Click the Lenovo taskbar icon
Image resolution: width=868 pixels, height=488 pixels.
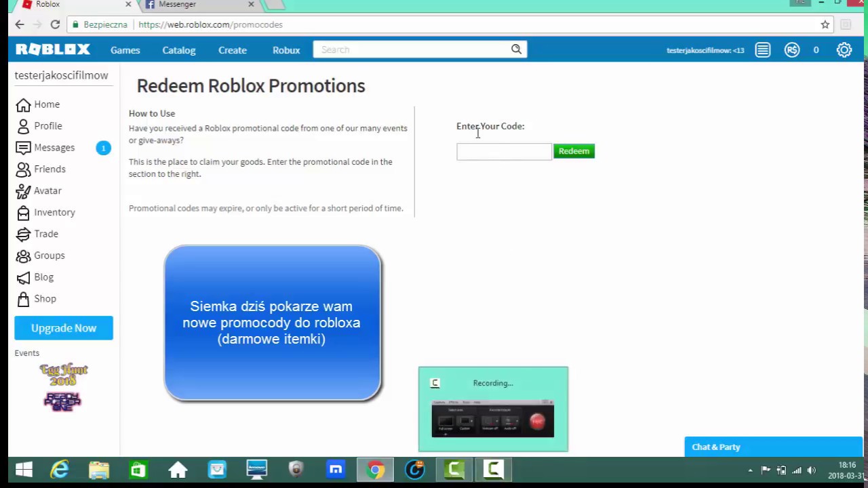[257, 470]
